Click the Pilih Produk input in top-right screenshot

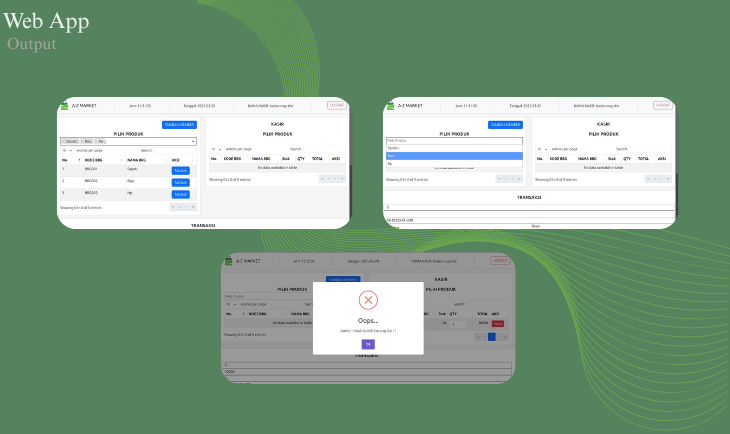(x=454, y=141)
